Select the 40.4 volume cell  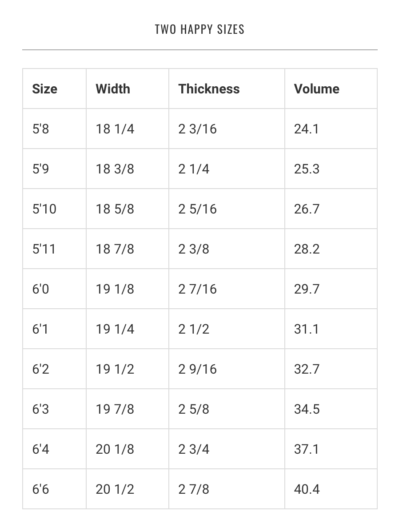coord(331,489)
